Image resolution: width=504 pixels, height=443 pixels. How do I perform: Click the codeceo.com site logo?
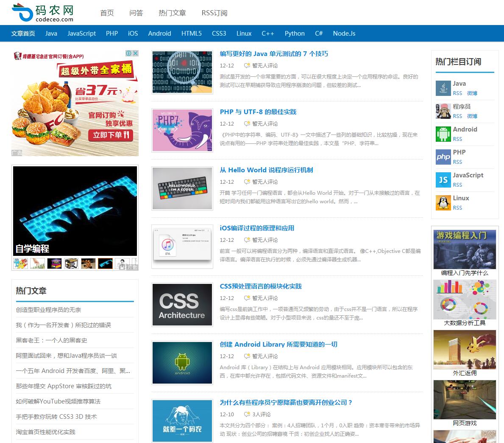coord(42,13)
